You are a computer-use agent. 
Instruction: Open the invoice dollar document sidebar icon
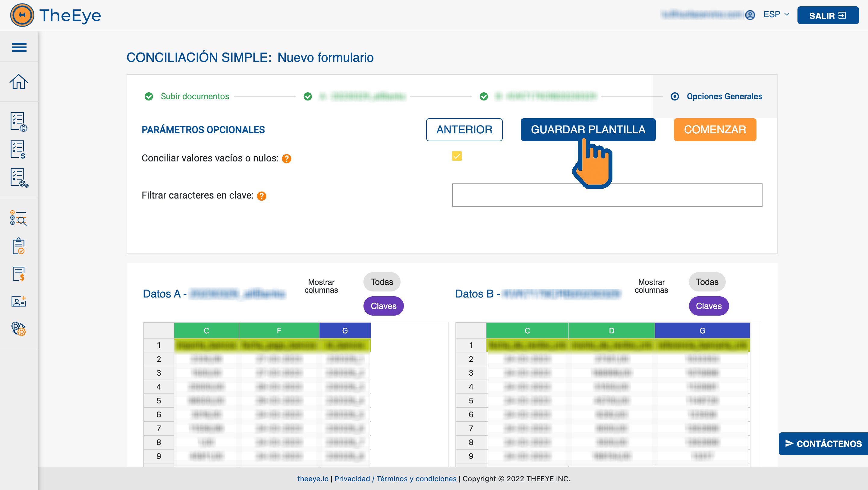click(x=18, y=273)
